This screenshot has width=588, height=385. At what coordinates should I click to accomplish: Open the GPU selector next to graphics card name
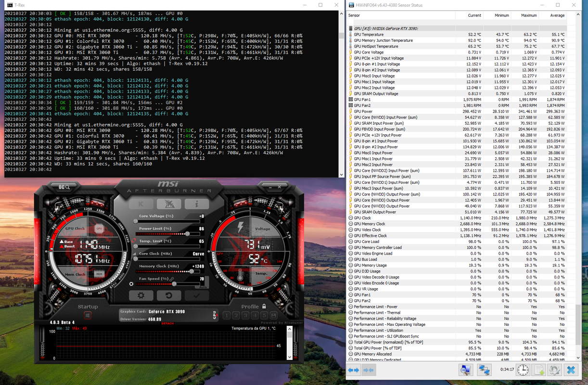coord(215,315)
